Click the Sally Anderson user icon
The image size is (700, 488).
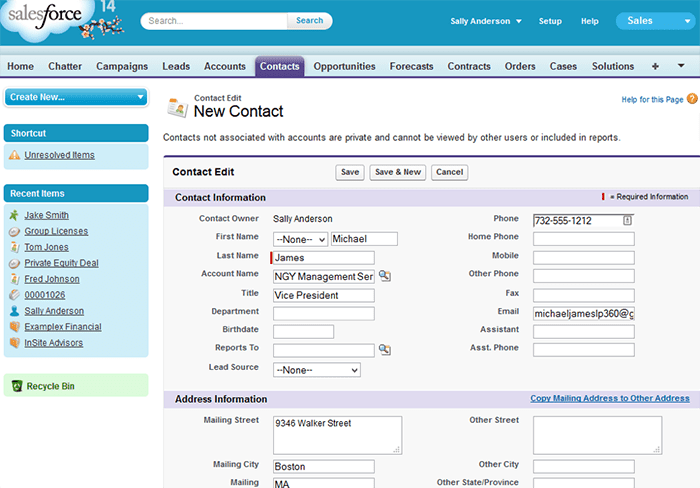tap(14, 311)
